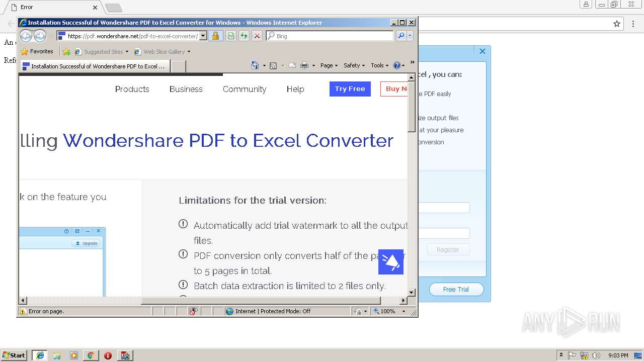Click the Try Free button

click(x=350, y=89)
